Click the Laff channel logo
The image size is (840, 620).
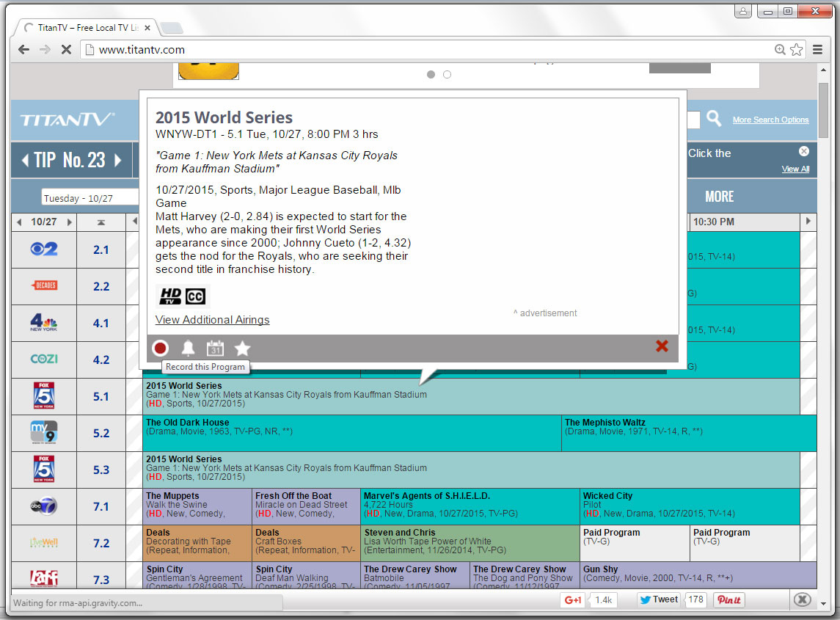(x=44, y=578)
